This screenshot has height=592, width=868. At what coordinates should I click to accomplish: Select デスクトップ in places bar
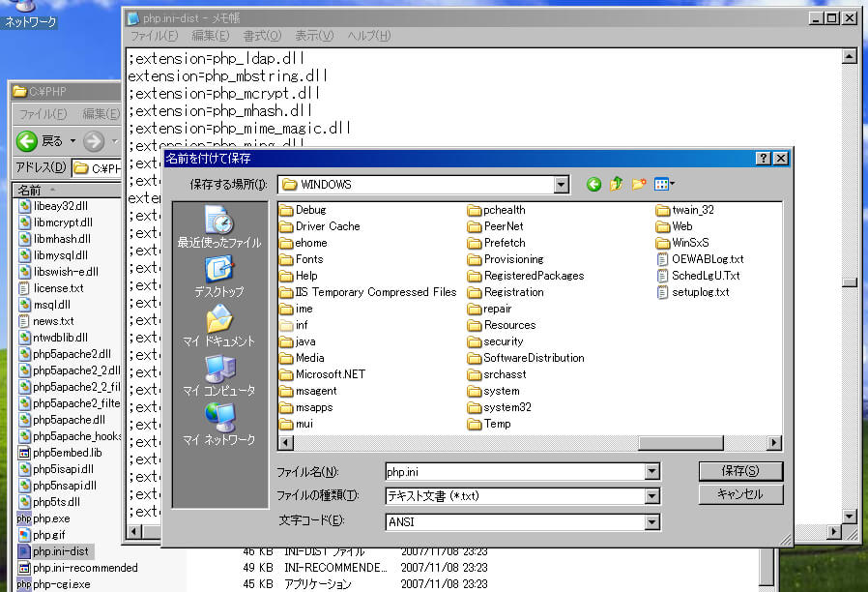pyautogui.click(x=219, y=277)
